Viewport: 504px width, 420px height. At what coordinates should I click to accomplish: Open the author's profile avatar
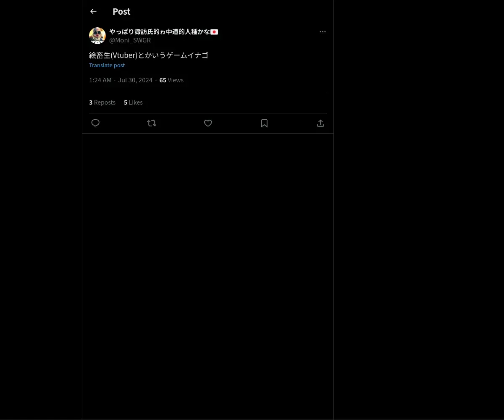[x=97, y=36]
